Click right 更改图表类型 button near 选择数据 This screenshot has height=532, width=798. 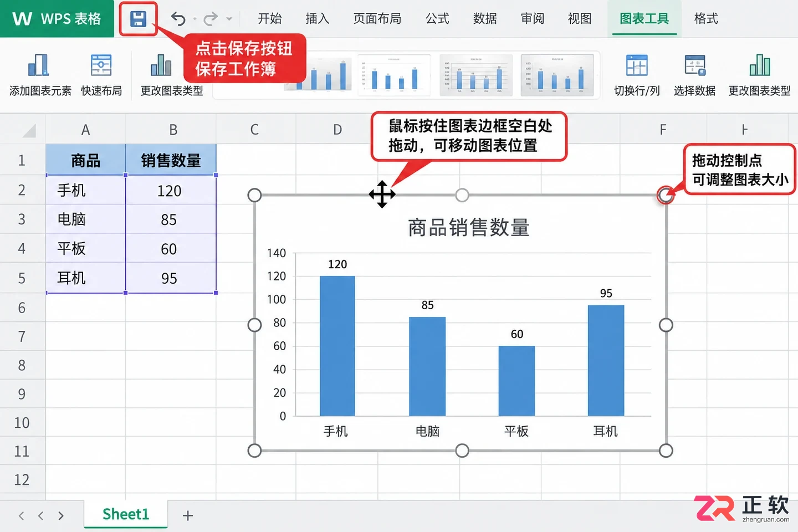(759, 75)
